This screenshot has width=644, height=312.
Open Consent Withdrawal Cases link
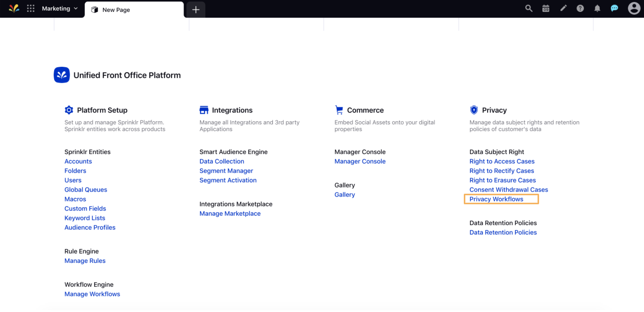click(508, 190)
